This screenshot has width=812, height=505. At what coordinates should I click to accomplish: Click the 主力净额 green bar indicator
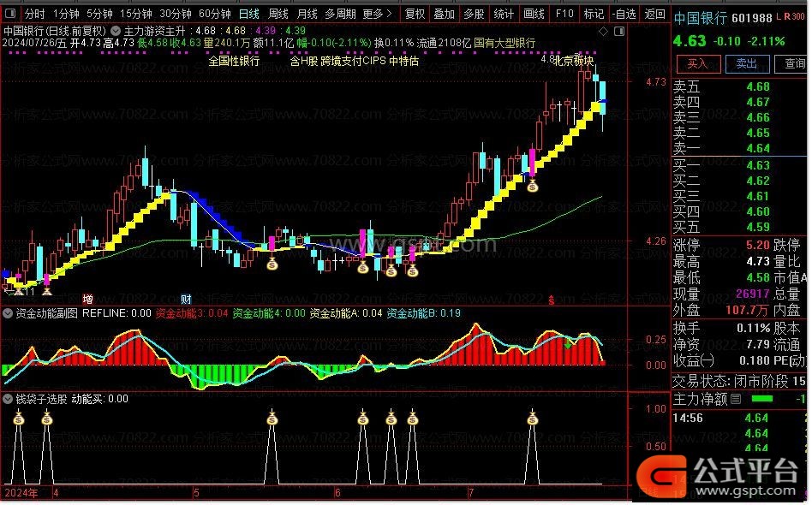761,399
